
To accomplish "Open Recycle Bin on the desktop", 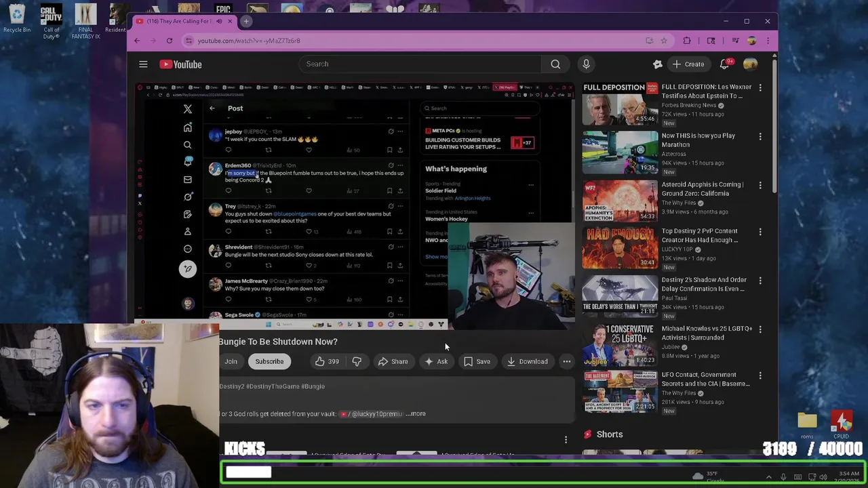I will click(16, 18).
